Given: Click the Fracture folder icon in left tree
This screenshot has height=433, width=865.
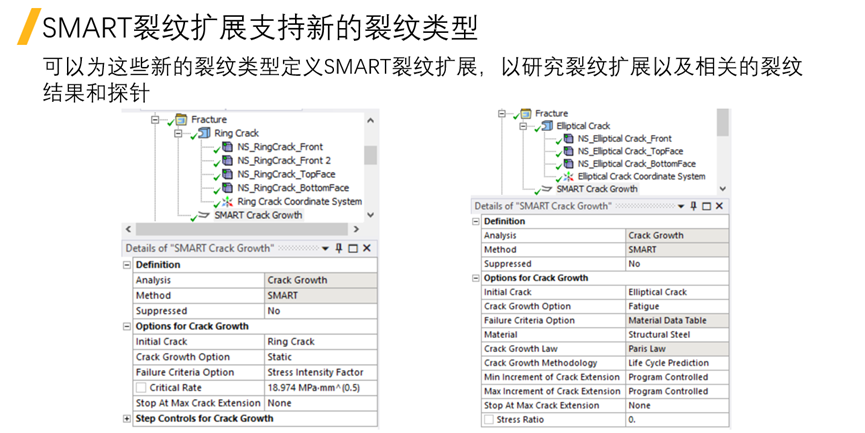Looking at the screenshot, I should pos(181,119).
